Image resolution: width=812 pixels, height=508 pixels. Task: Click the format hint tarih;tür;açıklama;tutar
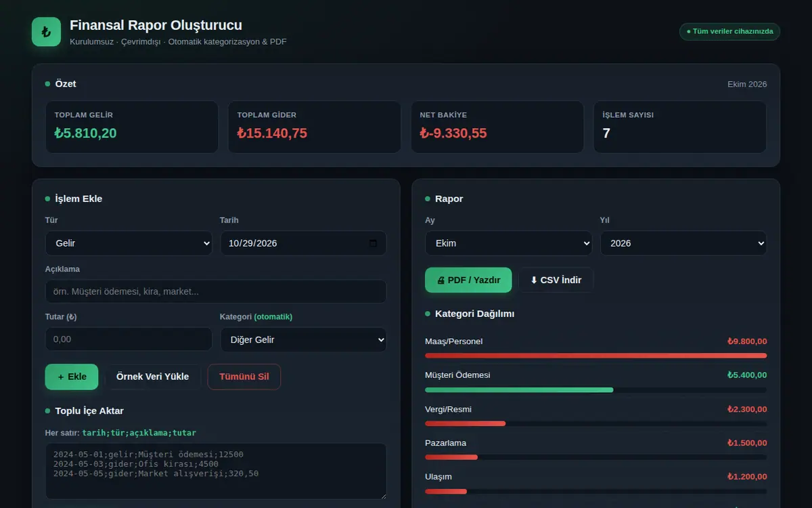click(139, 433)
